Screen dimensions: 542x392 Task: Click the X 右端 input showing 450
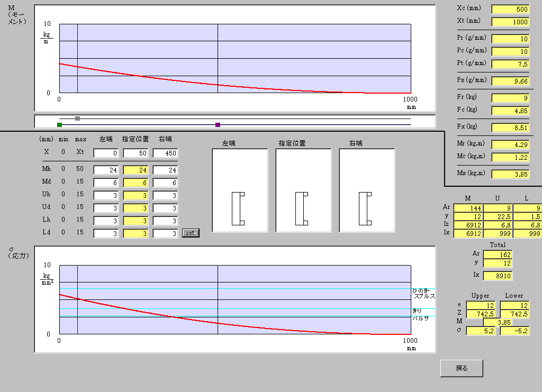165,153
